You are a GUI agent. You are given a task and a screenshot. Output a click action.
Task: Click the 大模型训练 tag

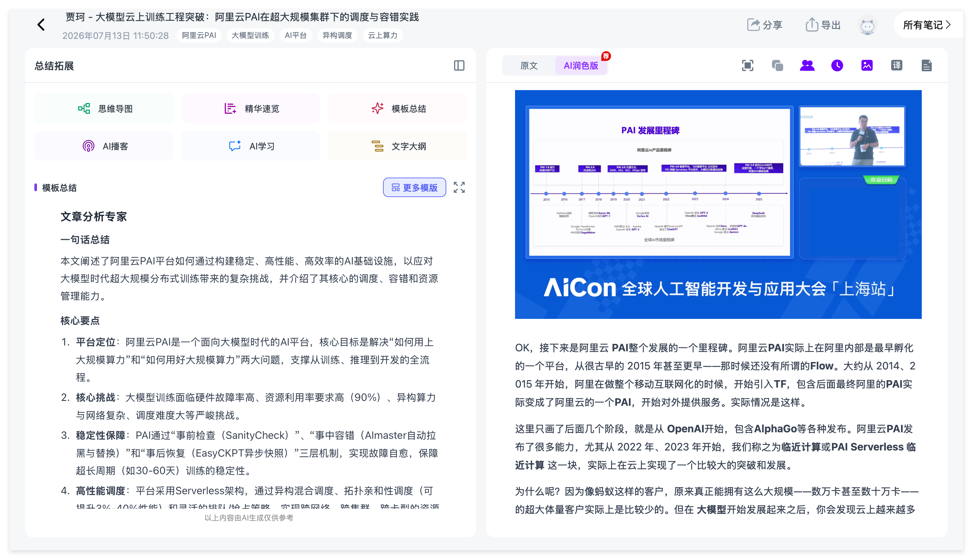coord(250,35)
